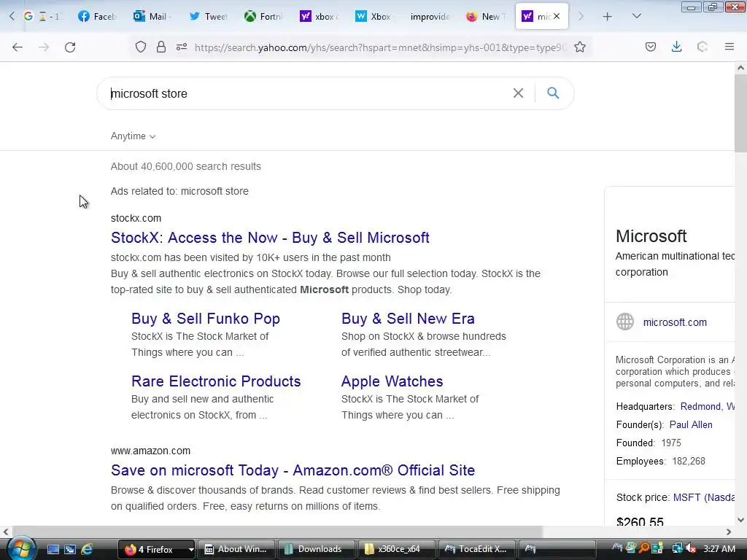Switch to the Facebook tab
The width and height of the screenshot is (747, 560).
(x=97, y=16)
